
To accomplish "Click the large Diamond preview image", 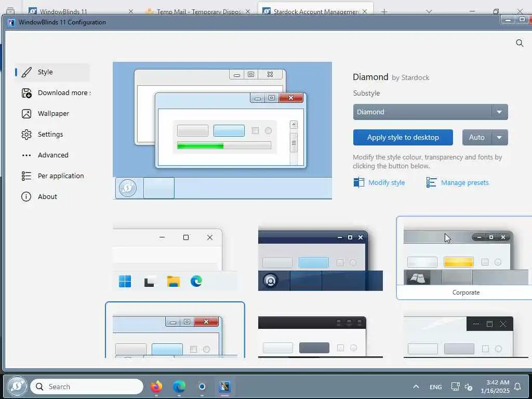I will (222, 130).
